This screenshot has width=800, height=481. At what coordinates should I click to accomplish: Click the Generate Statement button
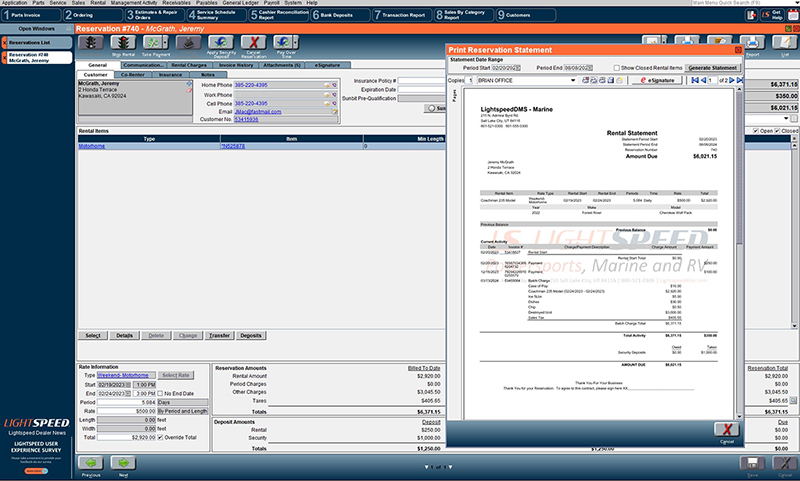(x=712, y=68)
